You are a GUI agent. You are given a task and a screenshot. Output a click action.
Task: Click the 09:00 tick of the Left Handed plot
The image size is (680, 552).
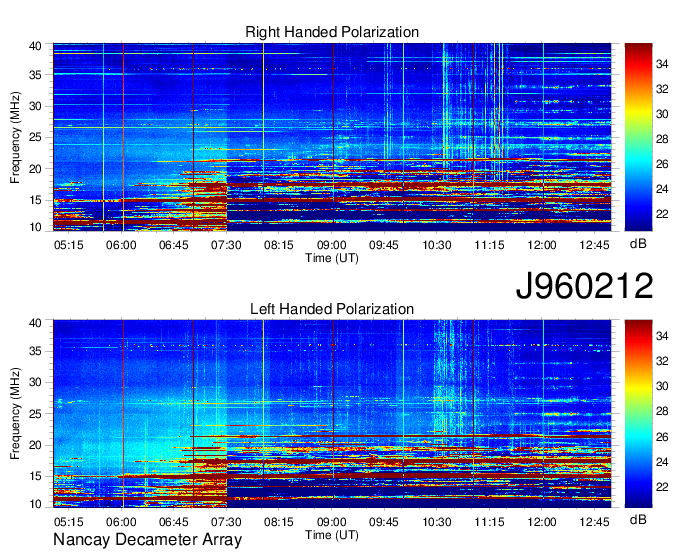[331, 521]
